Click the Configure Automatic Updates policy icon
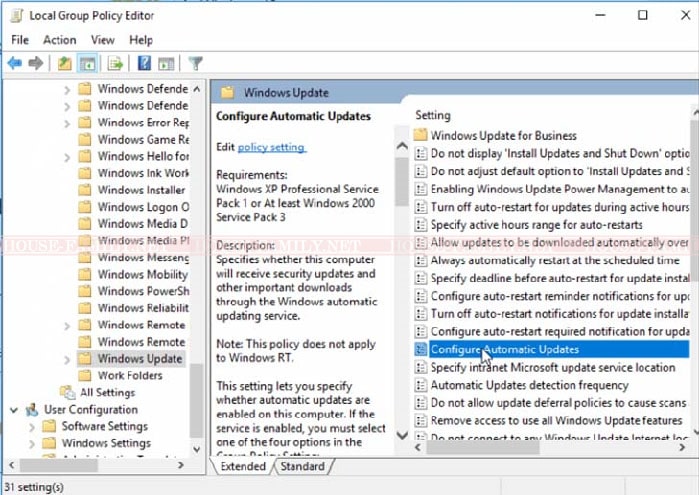Image resolution: width=699 pixels, height=495 pixels. click(x=420, y=349)
